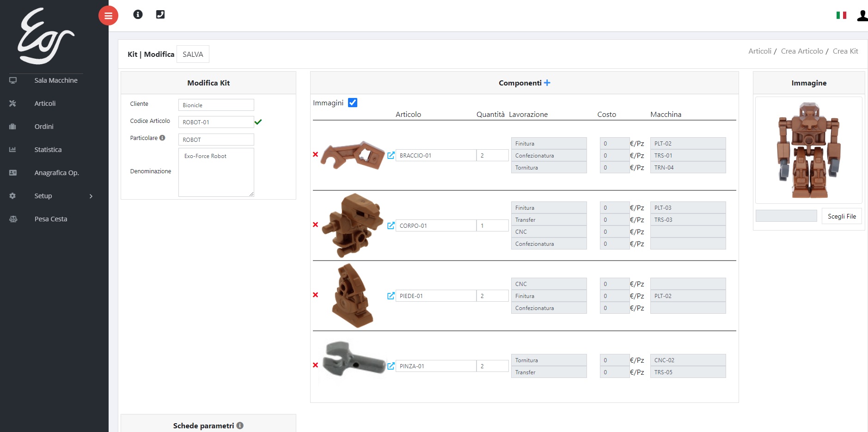
Task: Click the red hamburger menu button
Action: click(x=108, y=16)
